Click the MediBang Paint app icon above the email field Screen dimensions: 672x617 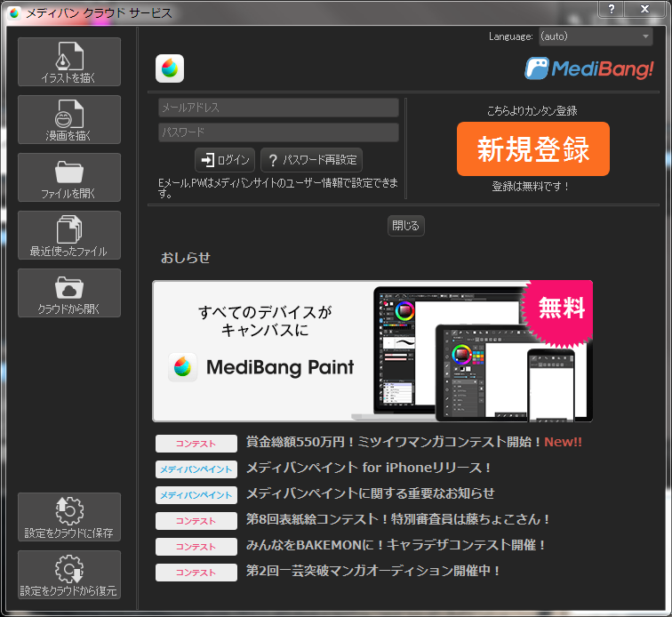(170, 68)
